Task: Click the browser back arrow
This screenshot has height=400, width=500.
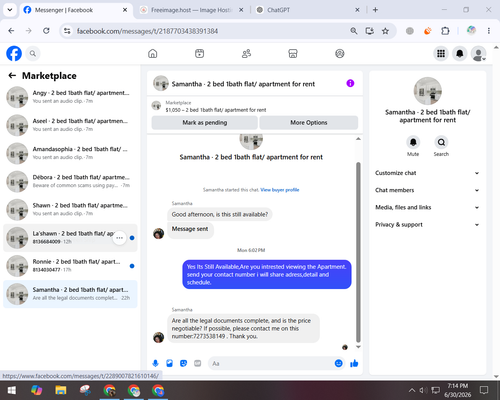Action: click(11, 31)
